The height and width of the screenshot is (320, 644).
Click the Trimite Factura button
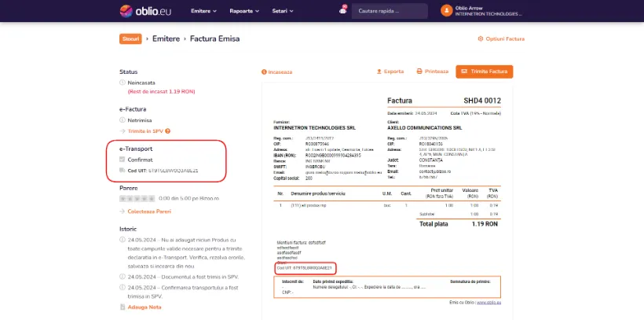485,72
